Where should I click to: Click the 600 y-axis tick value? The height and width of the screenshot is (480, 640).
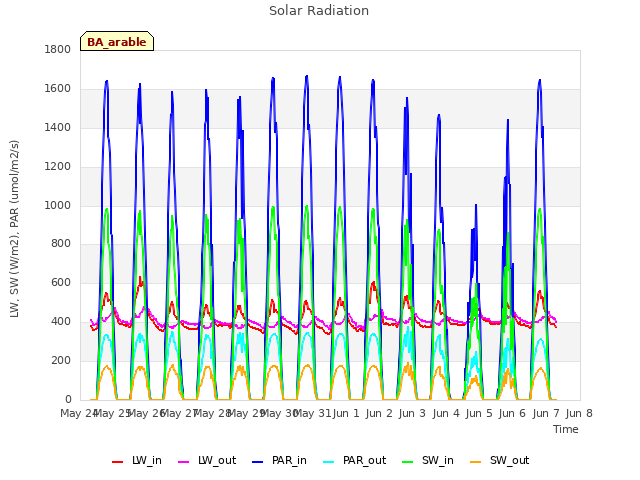[61, 283]
